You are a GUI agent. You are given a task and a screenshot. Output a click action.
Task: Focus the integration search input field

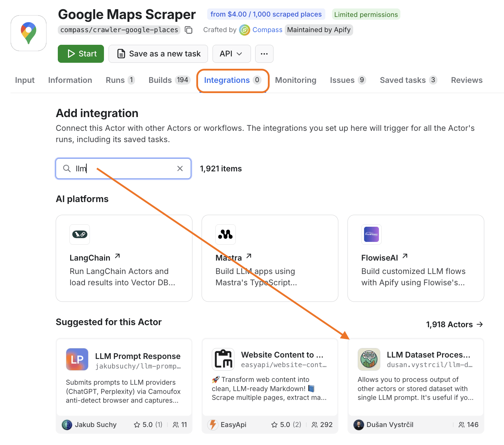coord(123,169)
